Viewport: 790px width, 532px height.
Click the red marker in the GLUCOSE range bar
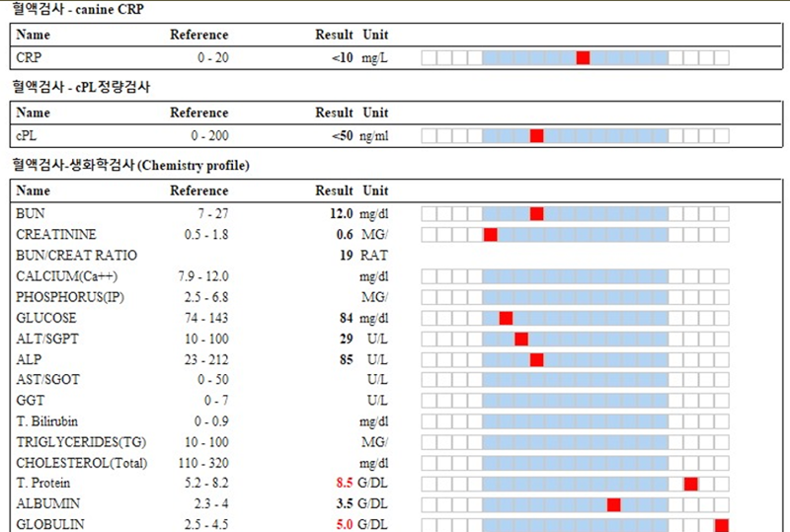pos(506,319)
